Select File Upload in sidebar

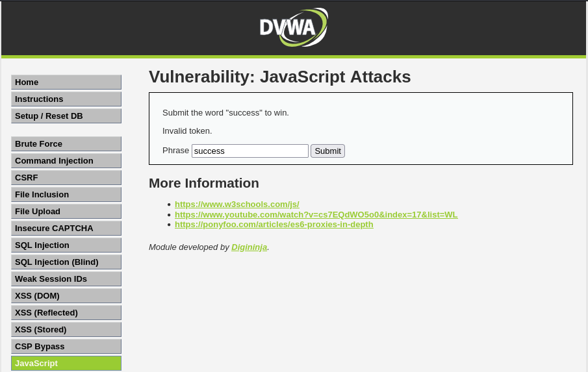(66, 212)
